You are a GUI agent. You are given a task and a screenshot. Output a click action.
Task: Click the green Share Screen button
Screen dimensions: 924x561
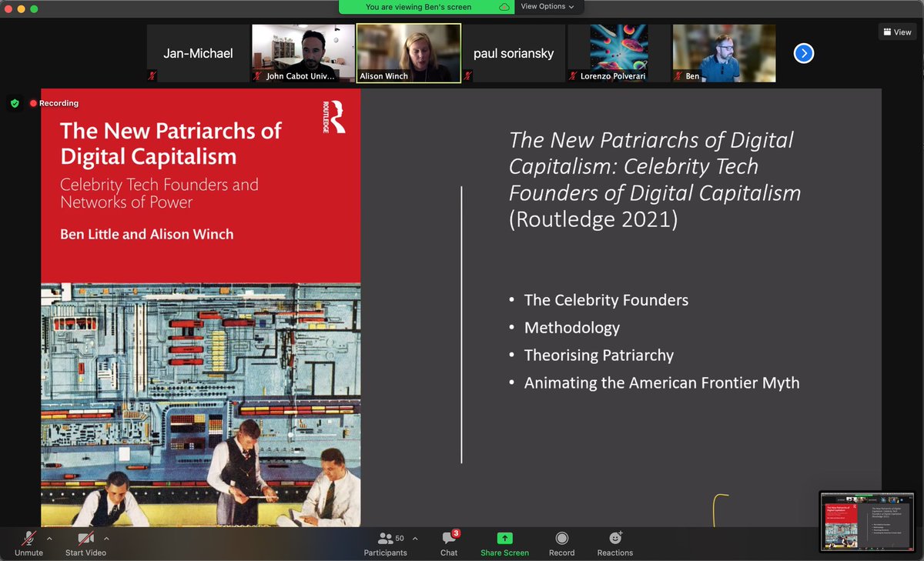pos(504,542)
